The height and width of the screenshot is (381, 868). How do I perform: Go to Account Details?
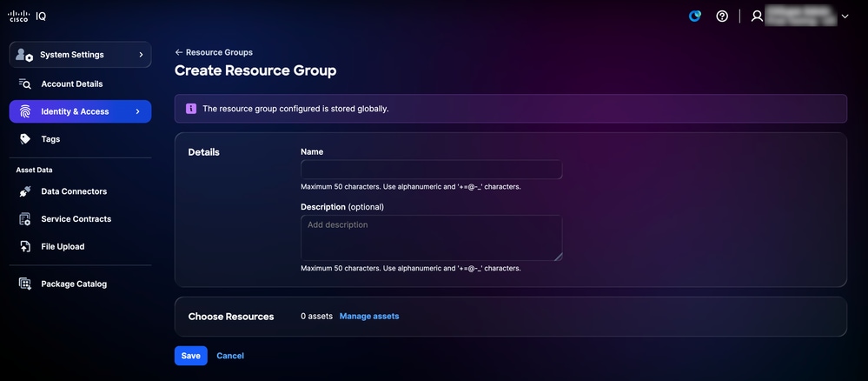pyautogui.click(x=72, y=84)
